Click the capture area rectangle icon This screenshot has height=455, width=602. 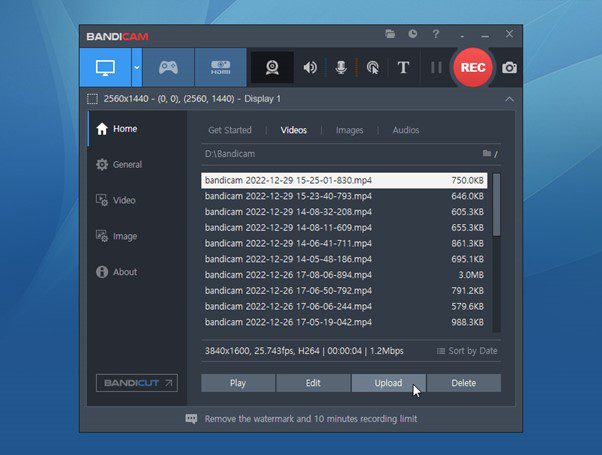(92, 99)
